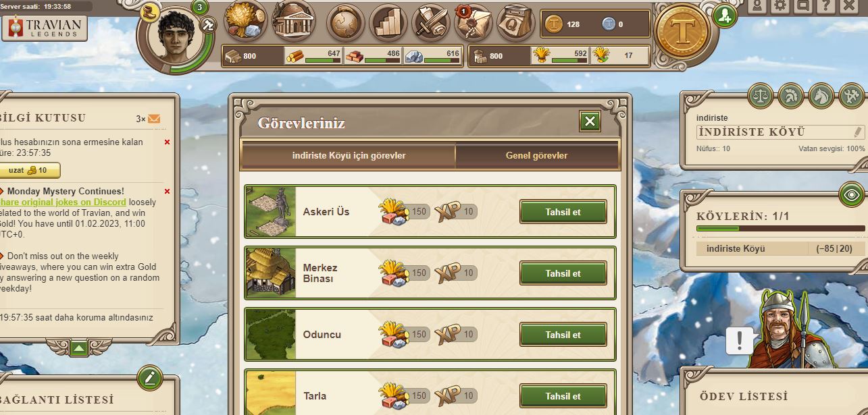Collect the Oduncu quest reward
This screenshot has width=868, height=415.
(x=563, y=335)
